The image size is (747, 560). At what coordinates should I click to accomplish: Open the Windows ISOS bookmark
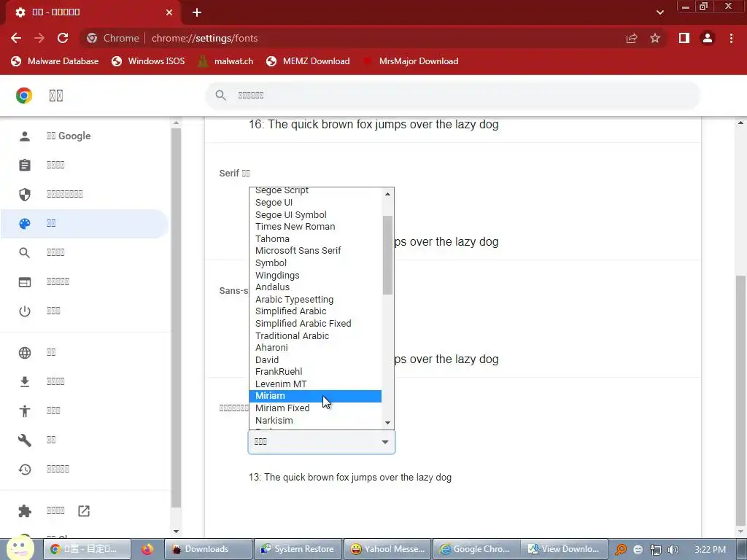click(x=147, y=61)
